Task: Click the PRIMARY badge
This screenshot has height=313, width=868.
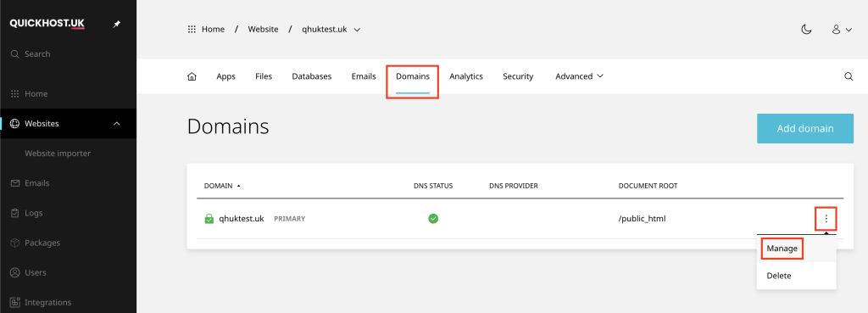Action: pos(290,219)
